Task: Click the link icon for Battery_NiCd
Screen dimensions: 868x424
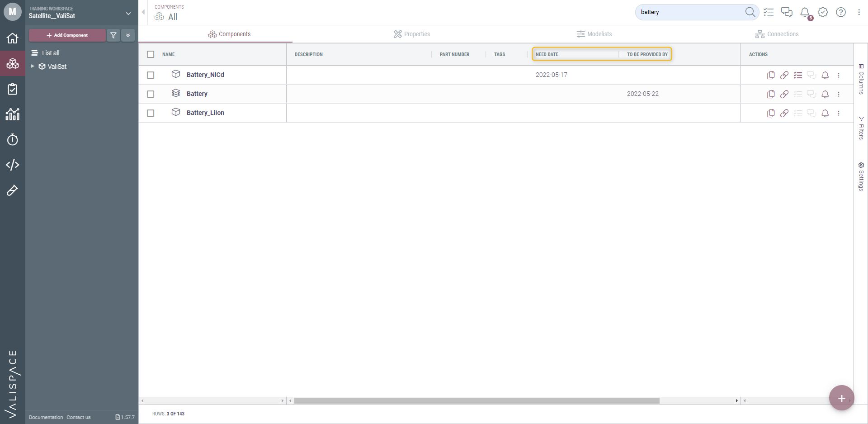Action: [784, 75]
